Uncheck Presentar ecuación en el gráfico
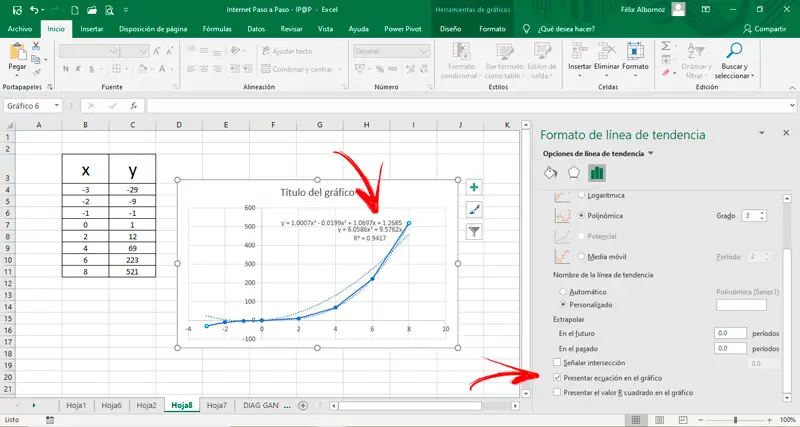The height and width of the screenshot is (427, 800). tap(557, 378)
